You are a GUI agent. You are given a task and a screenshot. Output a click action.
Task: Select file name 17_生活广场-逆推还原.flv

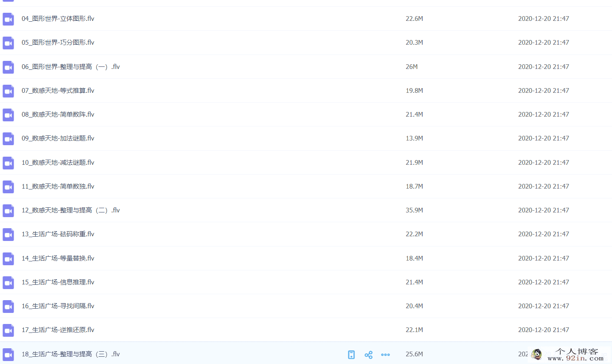point(58,330)
